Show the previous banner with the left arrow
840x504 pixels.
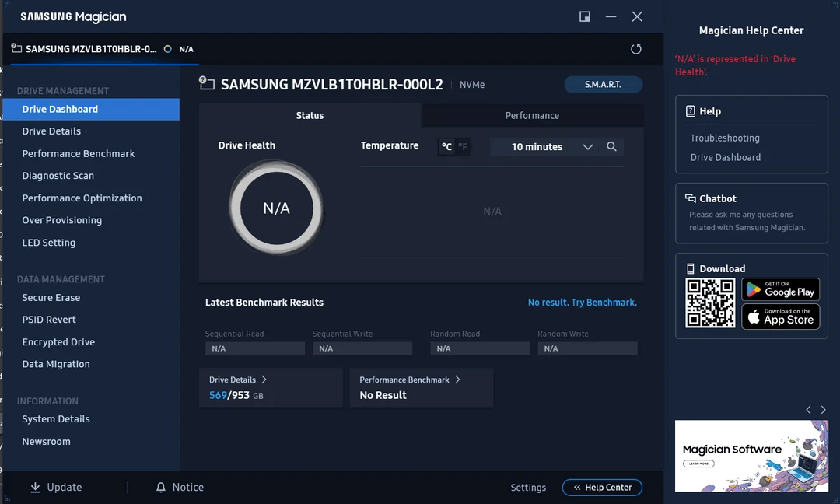pos(808,410)
